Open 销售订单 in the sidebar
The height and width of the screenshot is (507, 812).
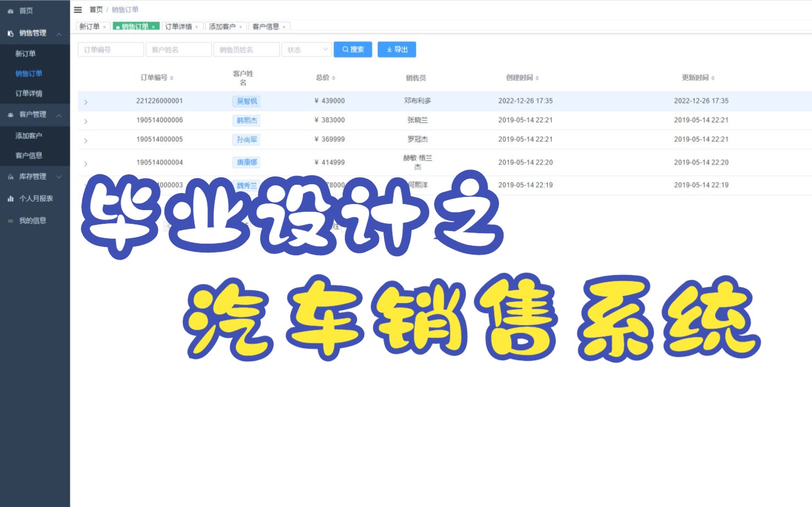(x=29, y=74)
